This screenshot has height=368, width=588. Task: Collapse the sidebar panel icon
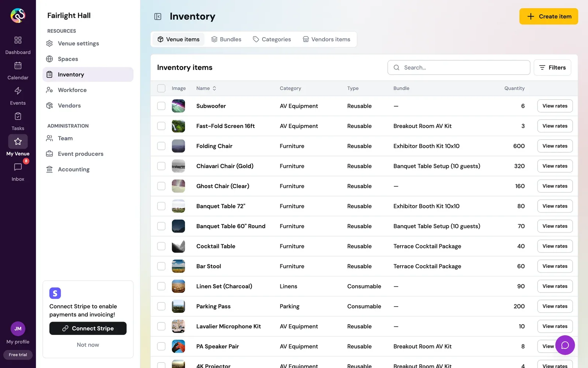click(158, 17)
